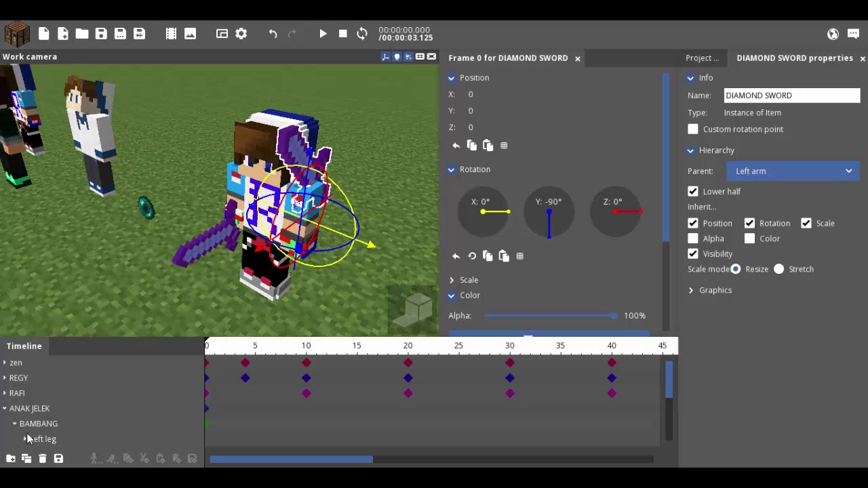Viewport: 868px width, 488px height.
Task: Save the selected timeline object
Action: tap(58, 459)
